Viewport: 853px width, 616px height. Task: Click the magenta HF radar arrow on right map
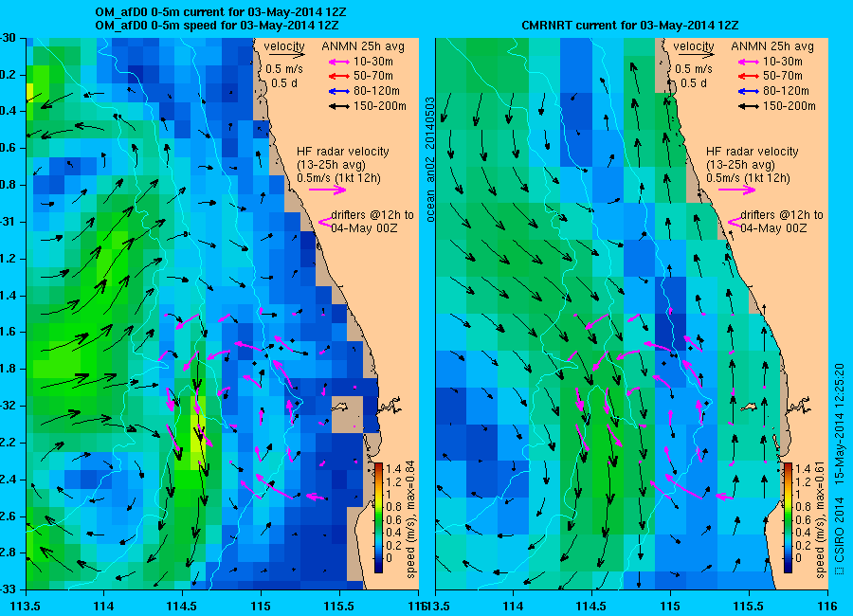click(x=737, y=190)
